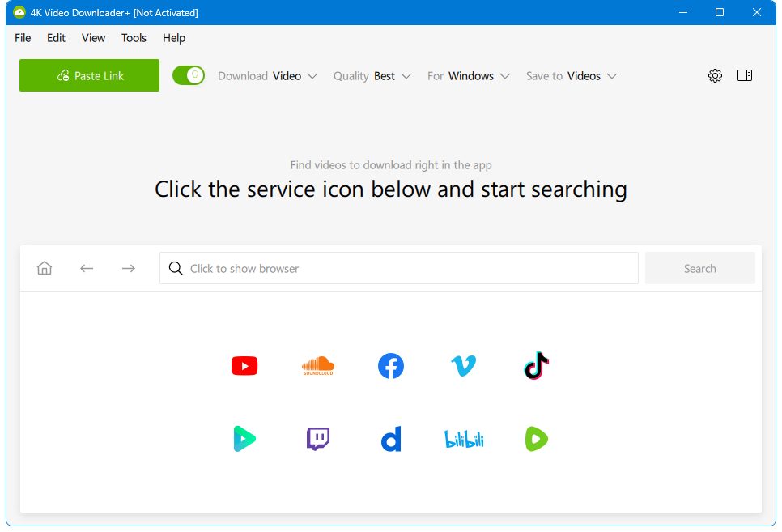Open the TikTok service icon
Viewport: 782px width, 532px height.
(x=536, y=365)
